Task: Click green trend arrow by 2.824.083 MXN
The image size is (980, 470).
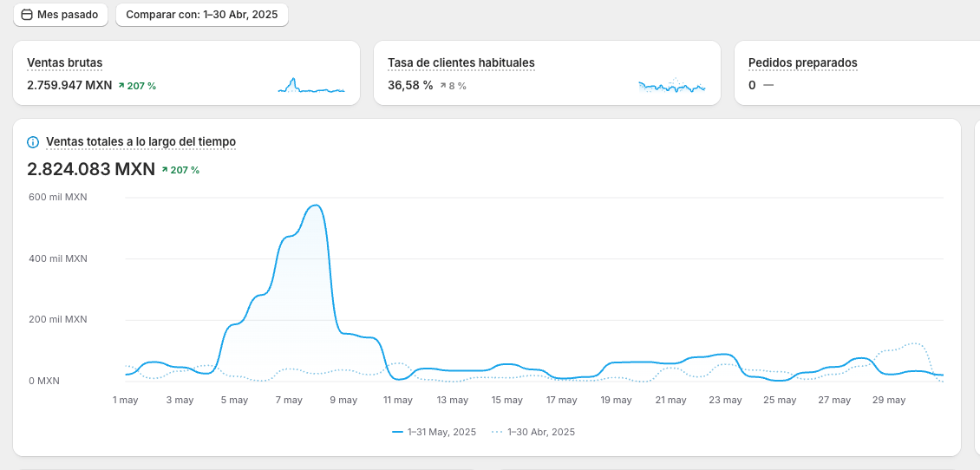Action: point(165,170)
